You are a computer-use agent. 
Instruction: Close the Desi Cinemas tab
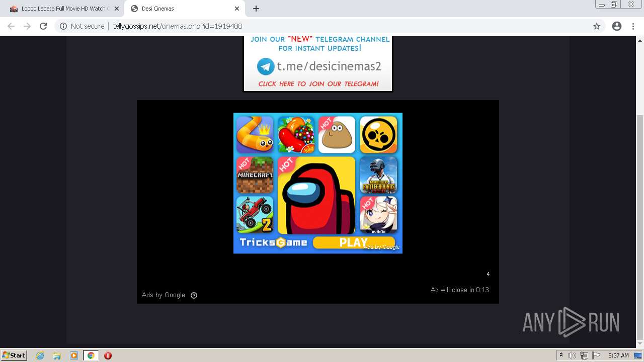(237, 9)
